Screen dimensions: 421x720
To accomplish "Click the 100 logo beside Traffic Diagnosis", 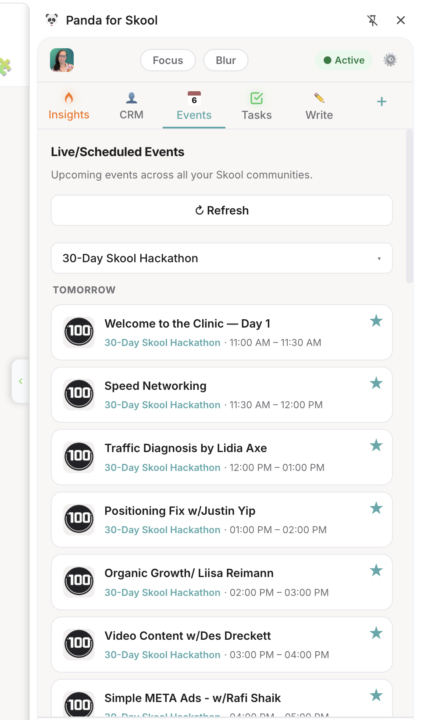I will point(79,456).
